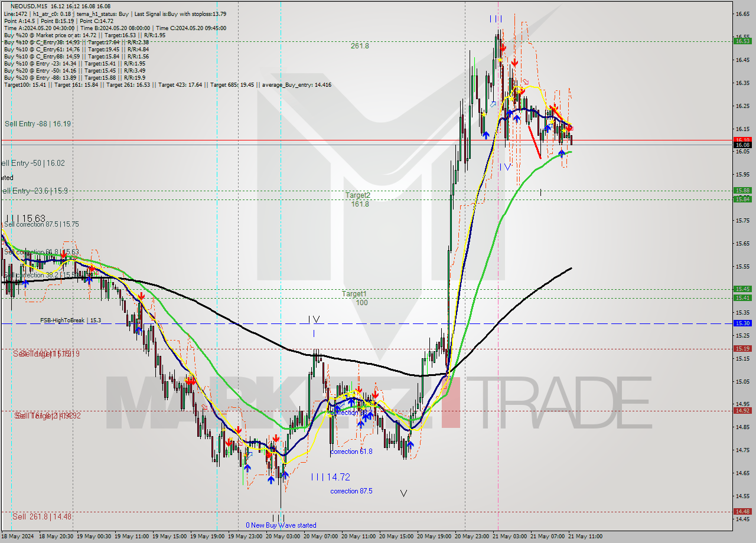Click the 16.65 price axis tick label

click(742, 13)
